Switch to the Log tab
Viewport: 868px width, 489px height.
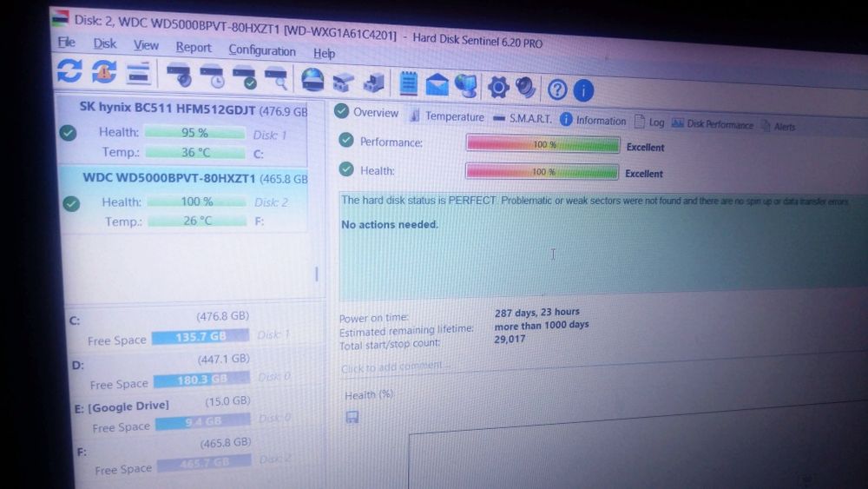pos(649,122)
